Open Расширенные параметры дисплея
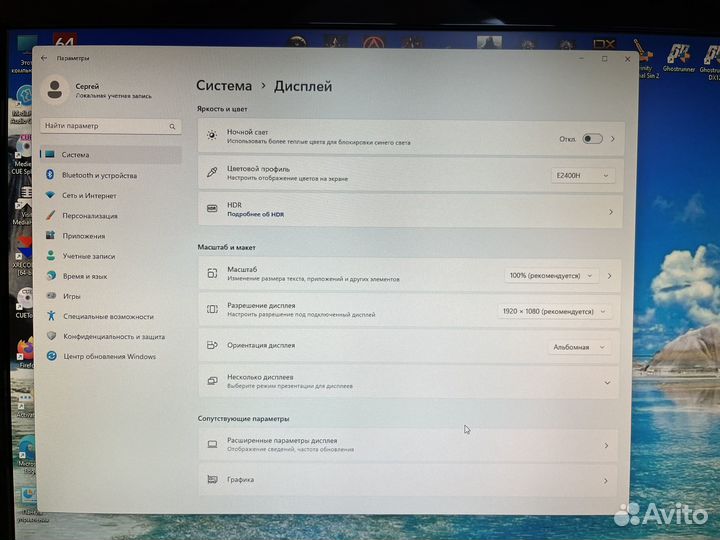Image resolution: width=720 pixels, height=540 pixels. (408, 444)
